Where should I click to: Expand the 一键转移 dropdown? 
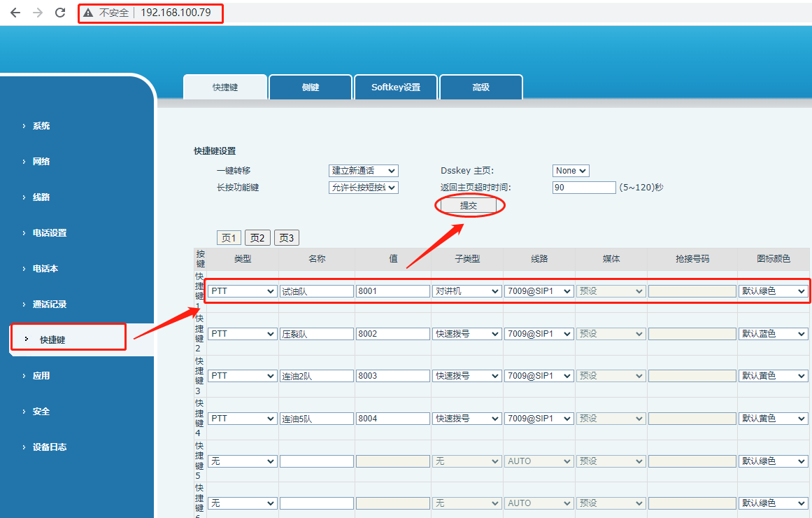tap(363, 171)
